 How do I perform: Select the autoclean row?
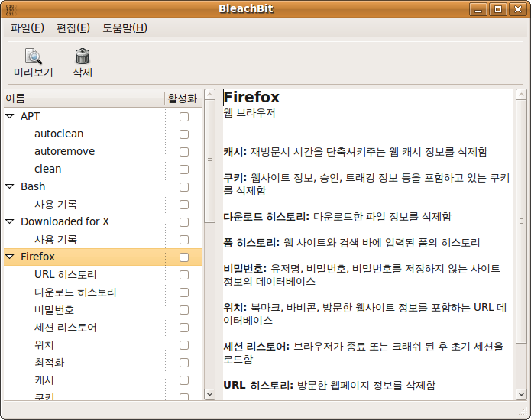pyautogui.click(x=102, y=134)
